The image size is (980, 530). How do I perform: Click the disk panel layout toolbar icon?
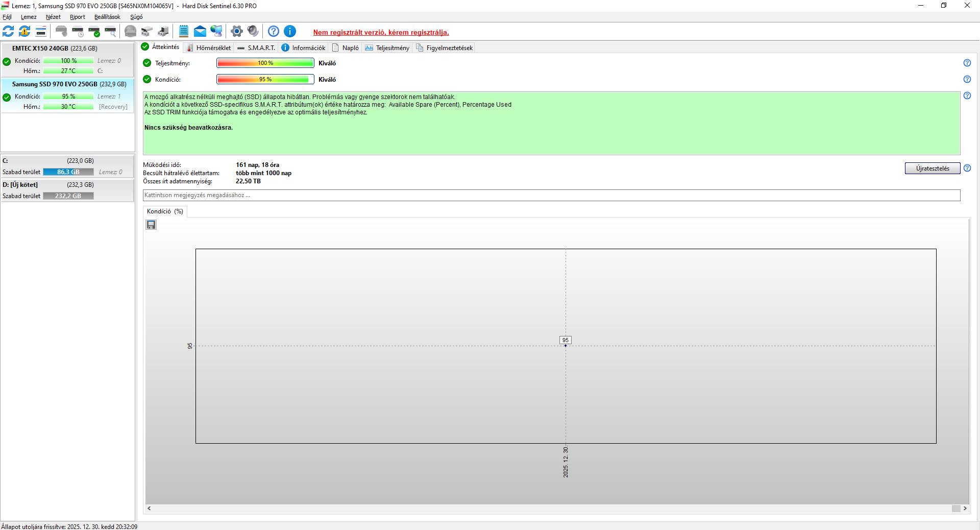[x=41, y=31]
